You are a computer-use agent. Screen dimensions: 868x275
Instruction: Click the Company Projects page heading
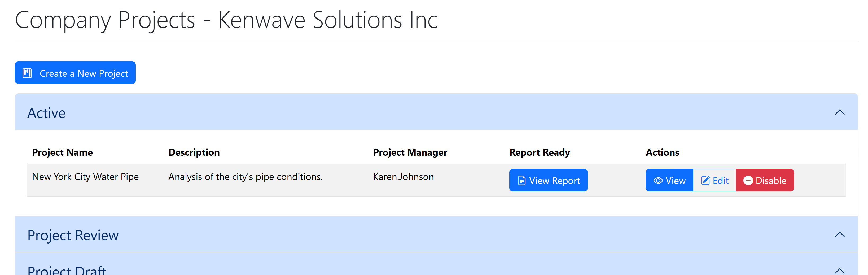point(226,20)
